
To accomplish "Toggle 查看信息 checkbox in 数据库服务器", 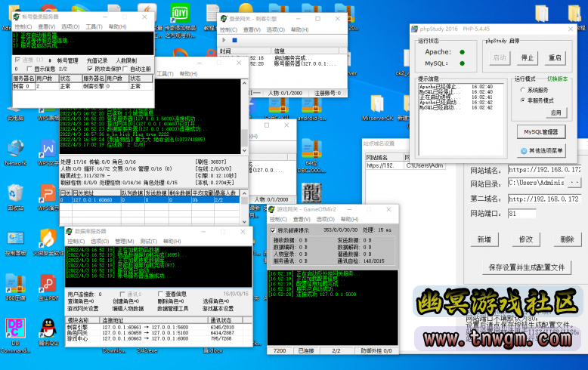I will click(160, 294).
